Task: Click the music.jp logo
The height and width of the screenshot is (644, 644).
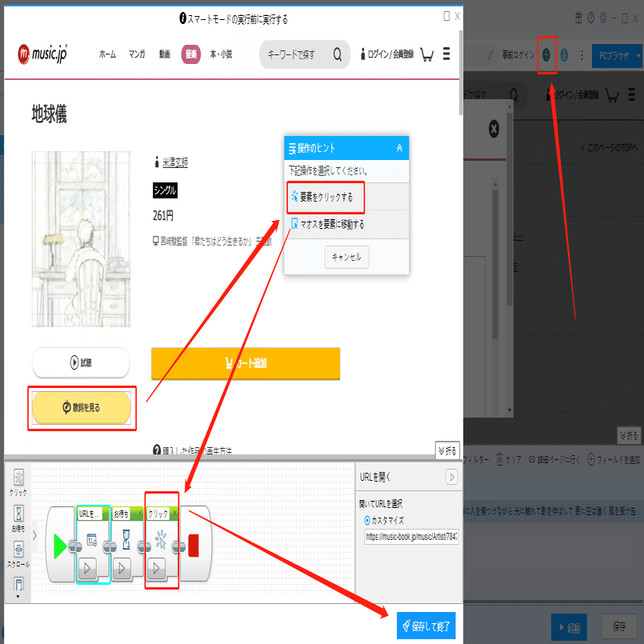Action: point(42,54)
